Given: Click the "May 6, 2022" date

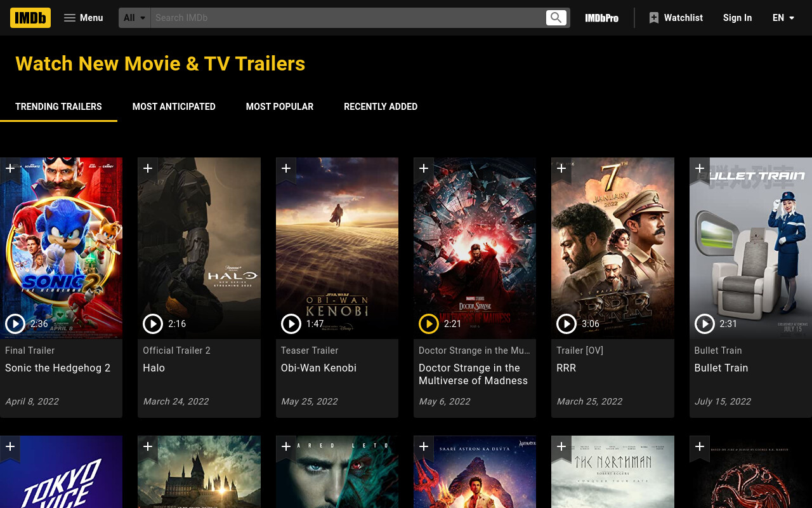Looking at the screenshot, I should click(445, 401).
